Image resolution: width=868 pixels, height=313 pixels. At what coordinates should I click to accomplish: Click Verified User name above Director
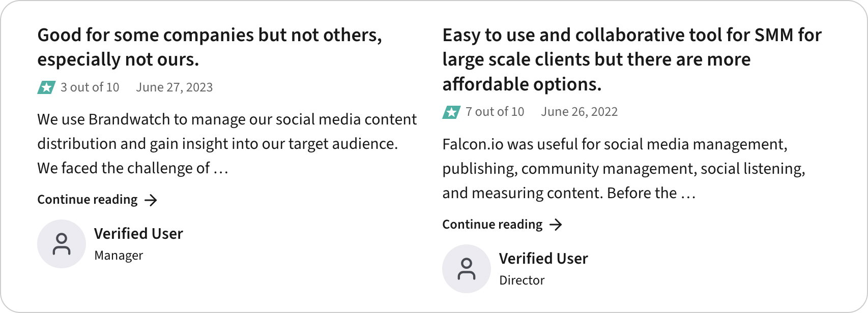tap(543, 259)
